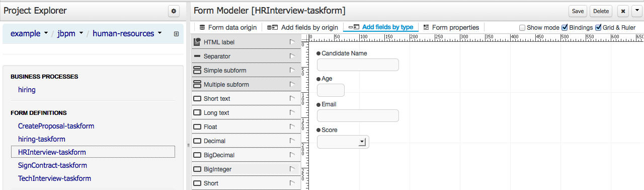The height and width of the screenshot is (190, 644).
Task: Click the Candidate Name input field
Action: tap(358, 65)
